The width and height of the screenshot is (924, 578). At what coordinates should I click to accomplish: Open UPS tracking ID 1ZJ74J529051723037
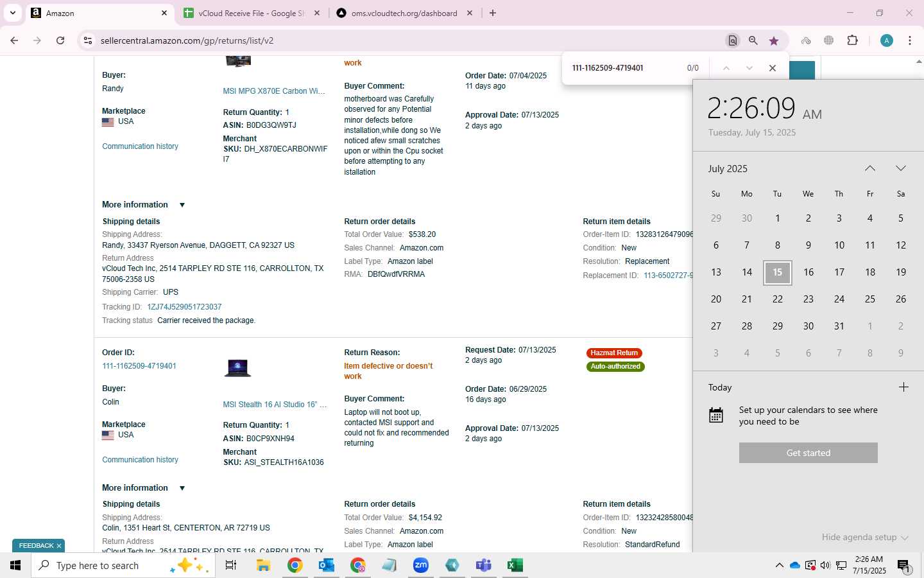[x=184, y=307]
